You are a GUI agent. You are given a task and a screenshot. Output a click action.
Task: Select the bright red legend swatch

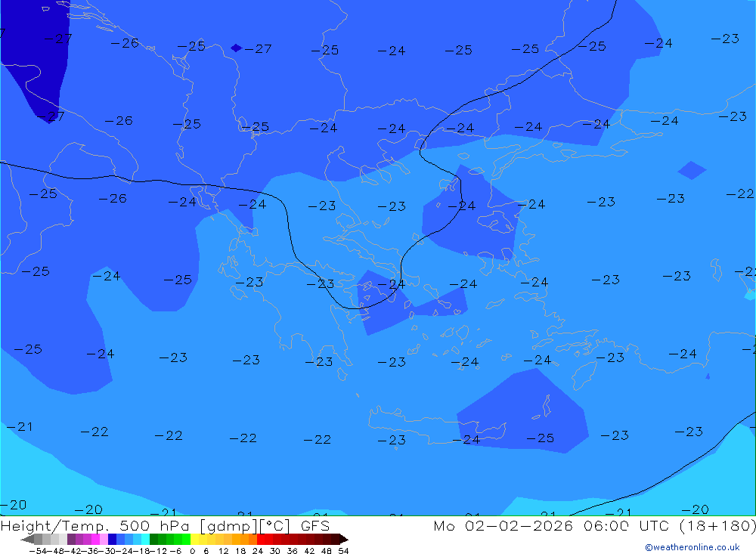point(261,540)
